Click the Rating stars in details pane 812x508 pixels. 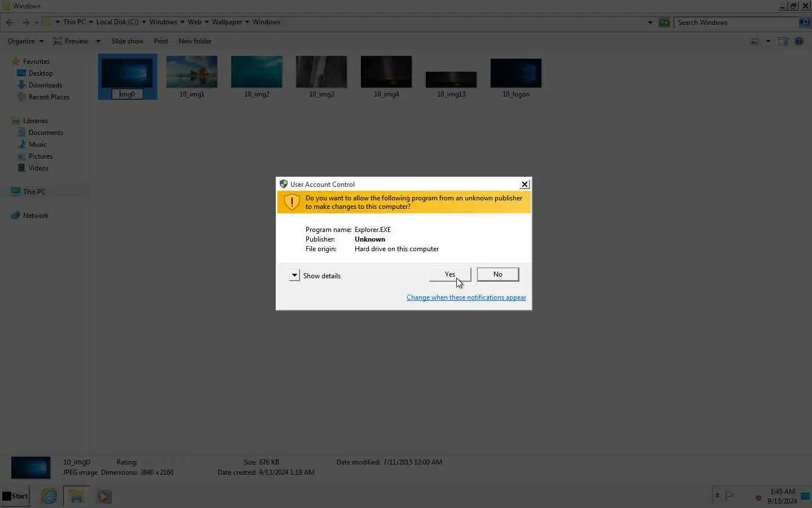click(x=163, y=462)
